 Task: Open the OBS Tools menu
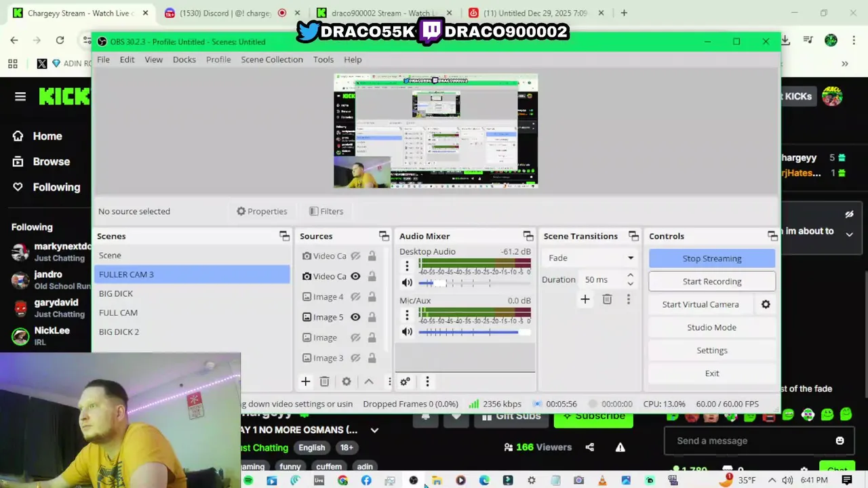click(x=323, y=60)
